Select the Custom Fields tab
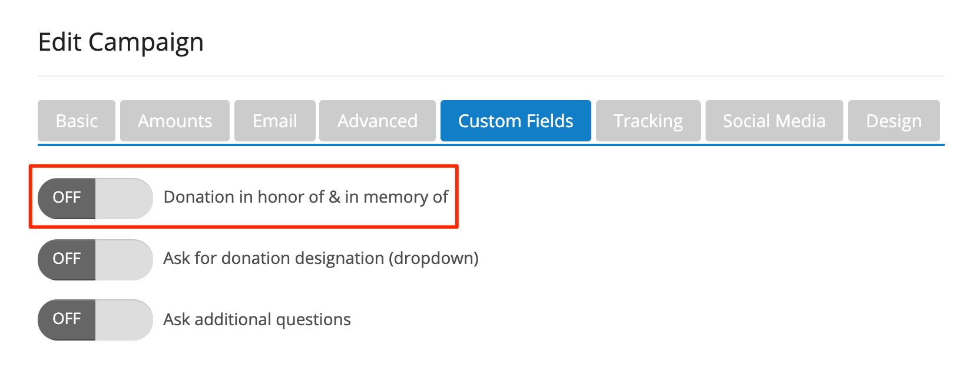 [516, 121]
